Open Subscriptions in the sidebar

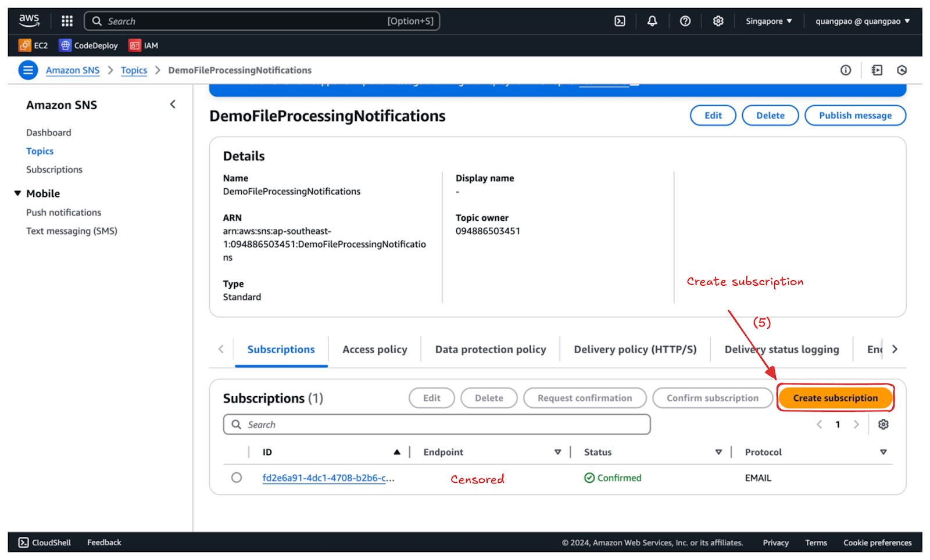click(x=54, y=170)
